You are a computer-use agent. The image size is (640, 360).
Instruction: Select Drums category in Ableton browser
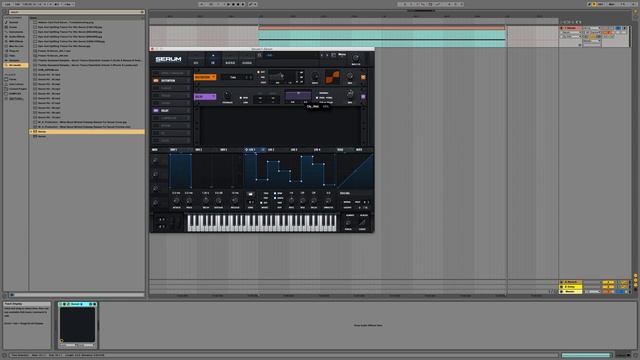pos(13,27)
